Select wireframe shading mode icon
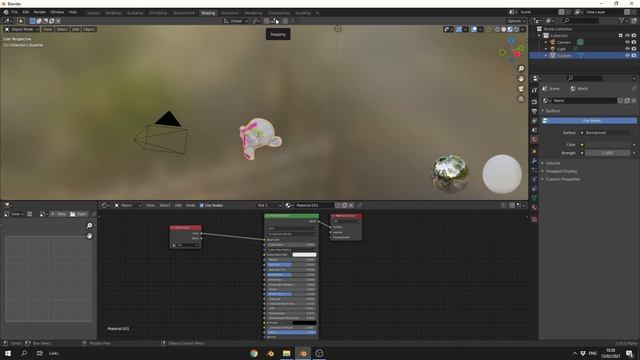The image size is (640, 360). tap(497, 29)
